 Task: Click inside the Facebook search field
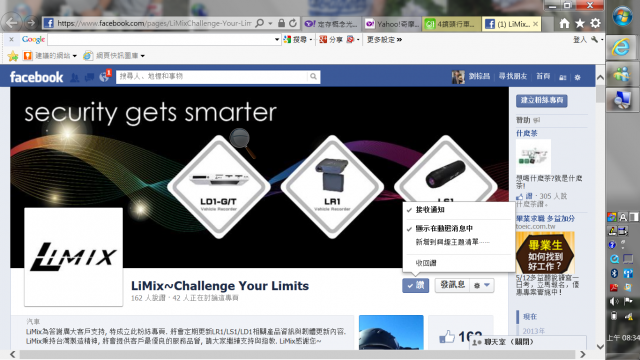click(212, 76)
